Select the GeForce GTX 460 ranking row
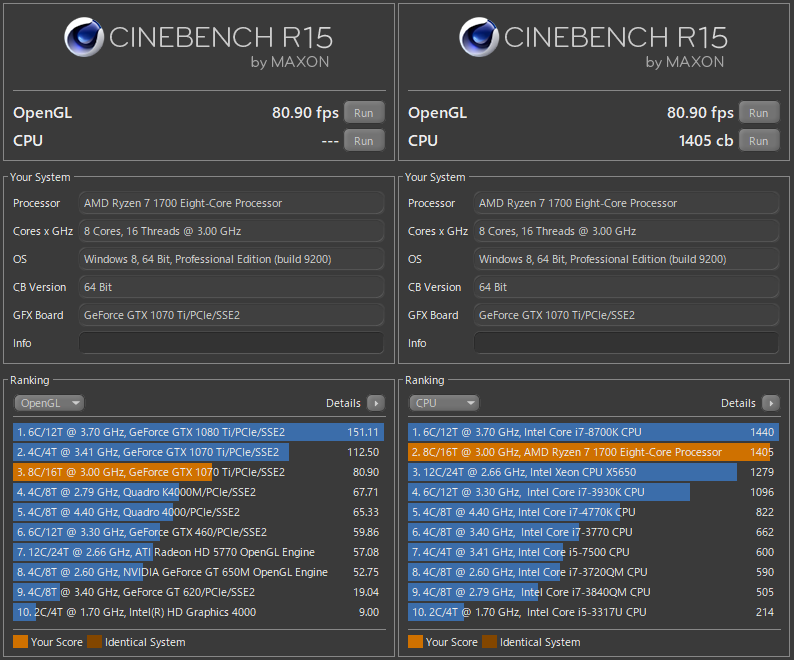The width and height of the screenshot is (794, 660). pyautogui.click(x=198, y=532)
